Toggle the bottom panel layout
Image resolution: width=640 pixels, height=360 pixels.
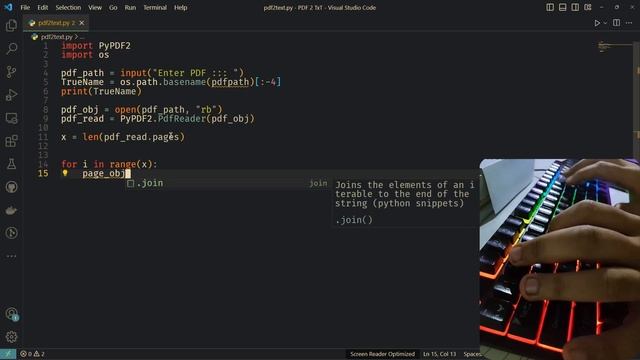(x=562, y=7)
